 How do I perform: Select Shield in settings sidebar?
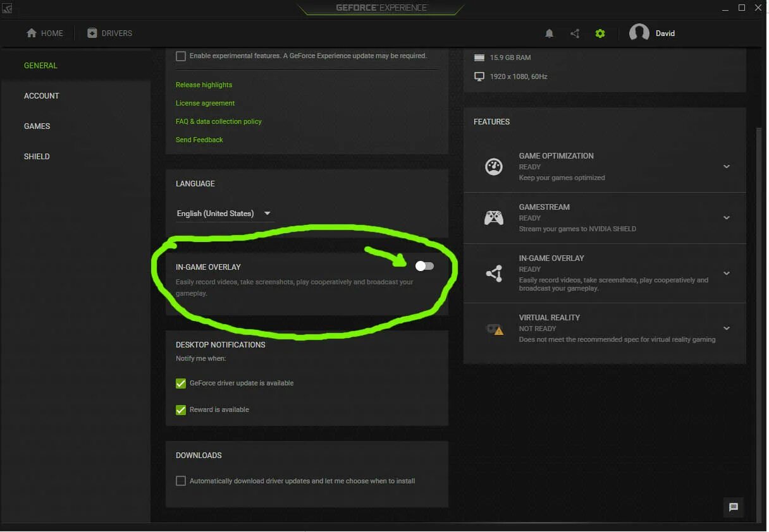pyautogui.click(x=37, y=157)
